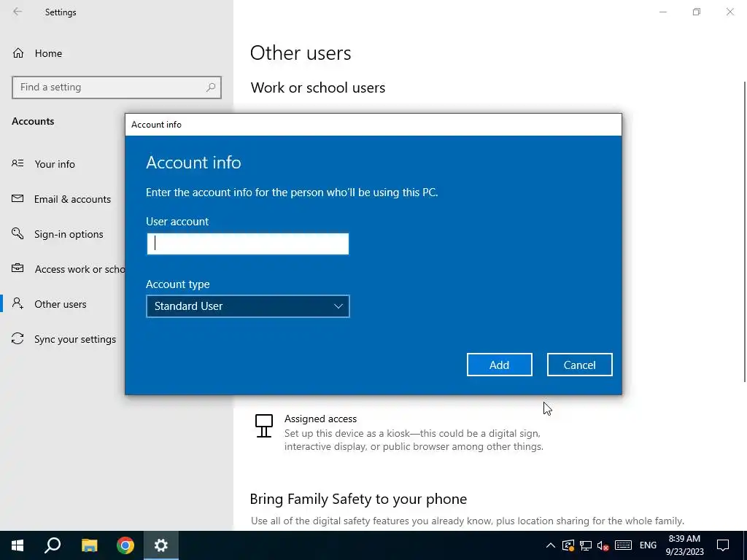Go to Settings Home
This screenshot has height=560, width=747.
pos(48,53)
